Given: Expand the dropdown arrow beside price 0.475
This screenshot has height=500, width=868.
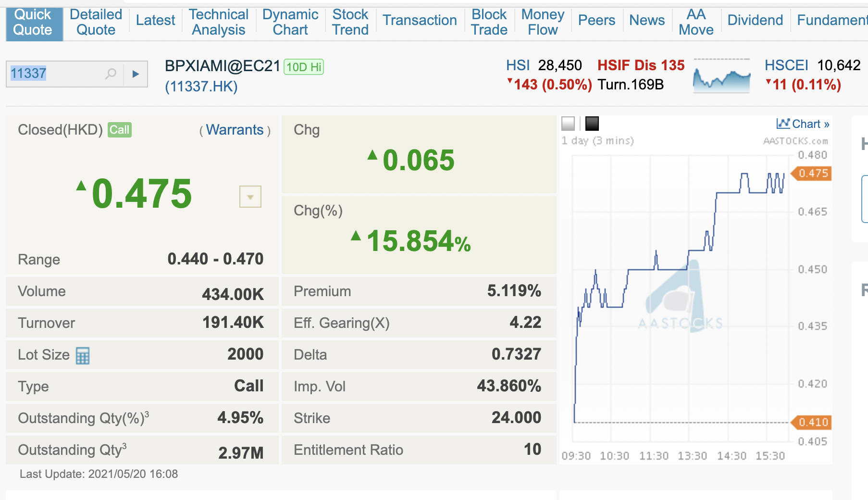Looking at the screenshot, I should click(250, 197).
